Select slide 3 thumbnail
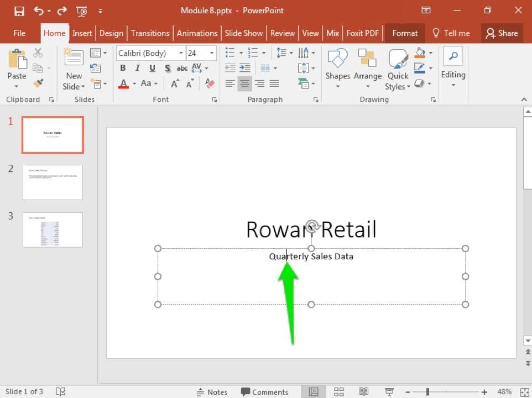Screen dimensions: 532x398 pyautogui.click(x=53, y=230)
